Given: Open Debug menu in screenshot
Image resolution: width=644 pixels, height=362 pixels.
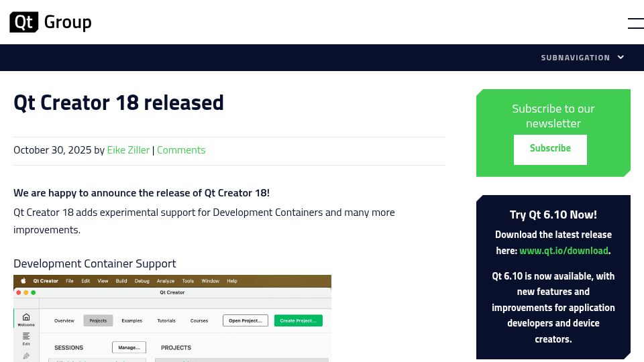Looking at the screenshot, I should [x=142, y=281].
